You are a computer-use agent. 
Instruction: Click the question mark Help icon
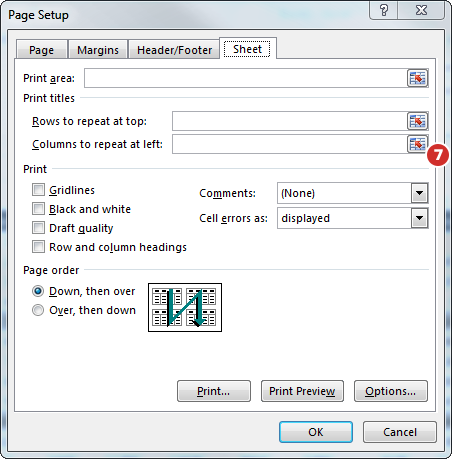384,11
